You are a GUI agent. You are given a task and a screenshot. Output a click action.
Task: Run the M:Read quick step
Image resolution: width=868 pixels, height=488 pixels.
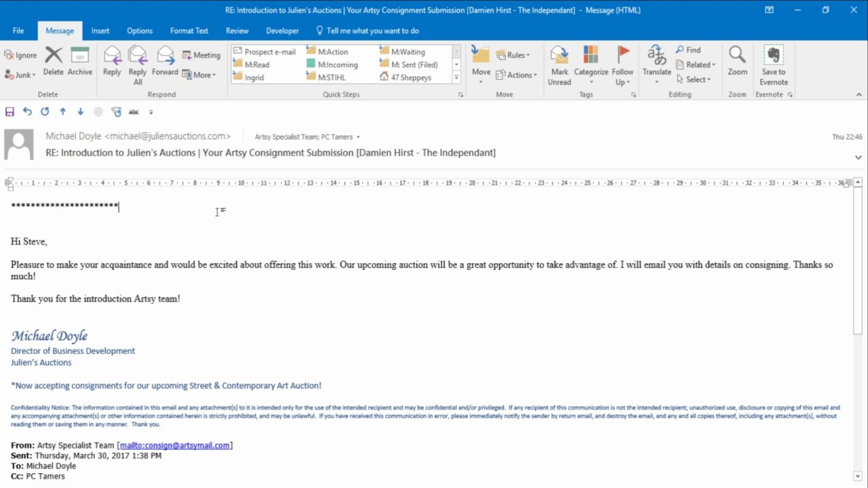click(x=252, y=64)
